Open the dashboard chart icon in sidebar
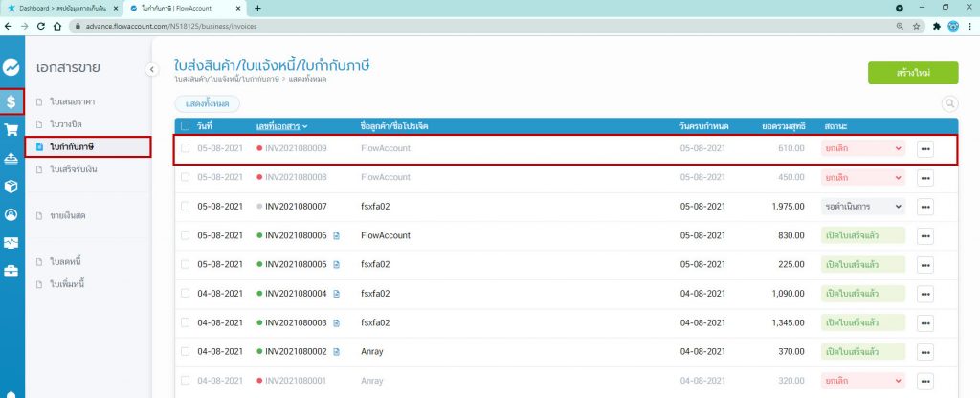This screenshot has height=398, width=980. coord(11,68)
